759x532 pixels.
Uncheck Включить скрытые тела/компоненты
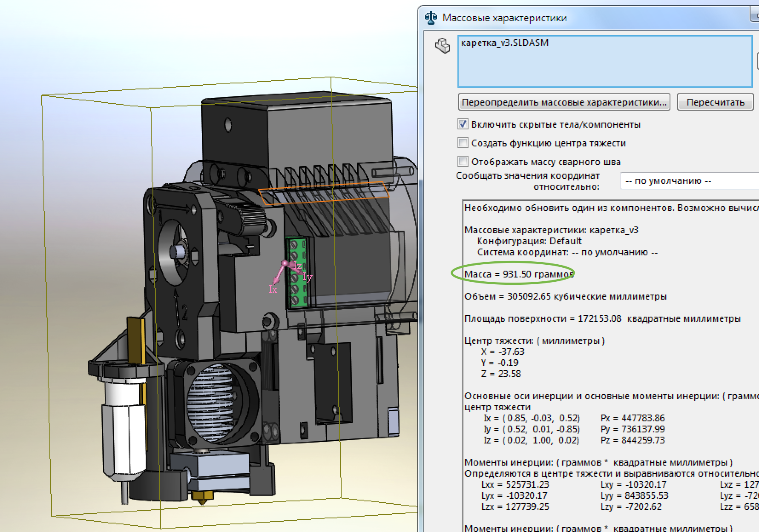pos(463,124)
